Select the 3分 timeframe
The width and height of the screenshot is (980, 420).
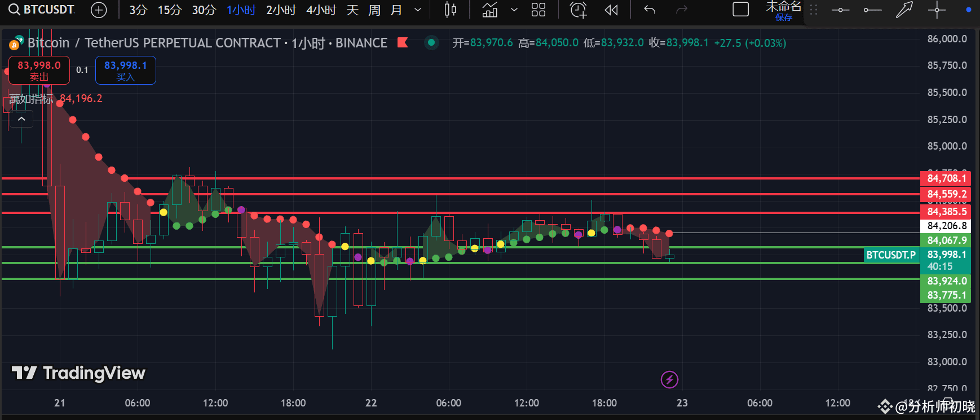138,10
